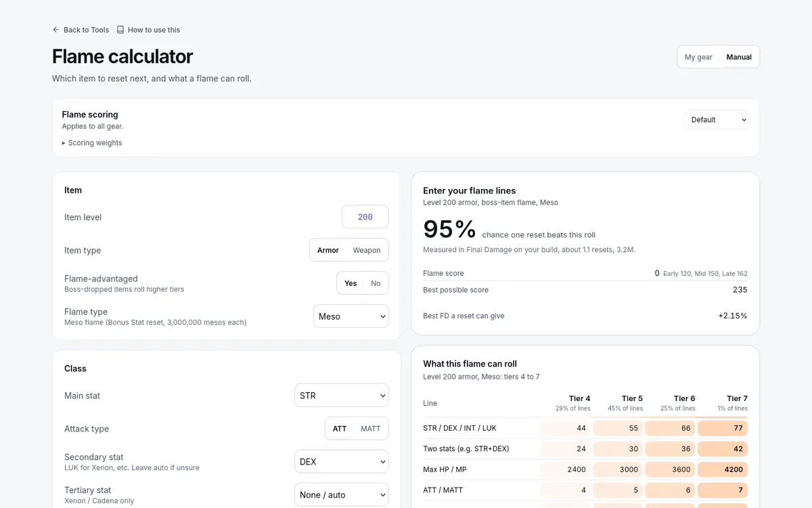812x508 pixels.
Task: Select ATT as attack type
Action: (340, 429)
